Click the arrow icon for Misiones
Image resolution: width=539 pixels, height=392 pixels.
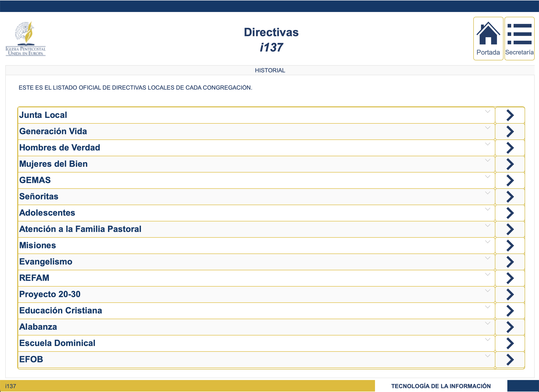pos(510,246)
